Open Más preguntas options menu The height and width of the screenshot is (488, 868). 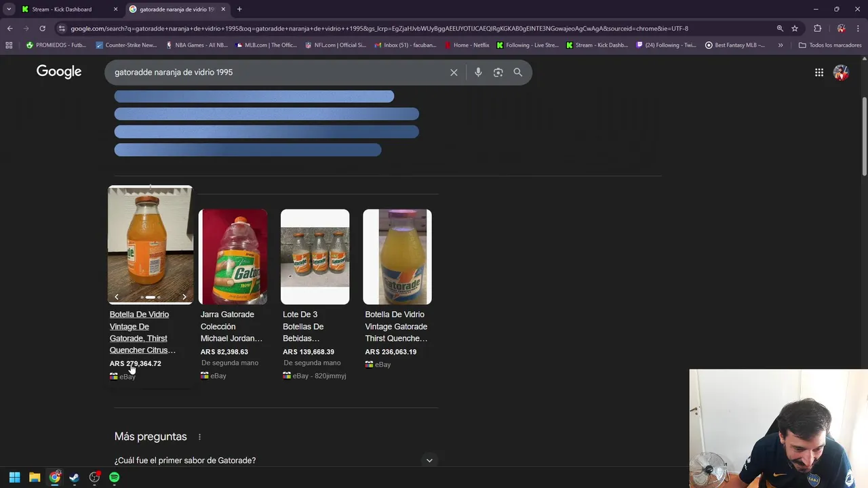[199, 437]
